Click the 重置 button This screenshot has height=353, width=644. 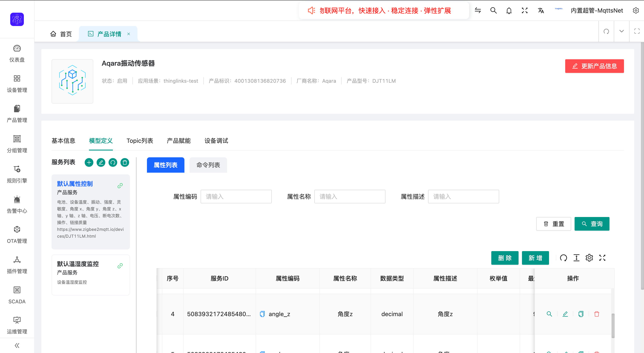point(553,224)
